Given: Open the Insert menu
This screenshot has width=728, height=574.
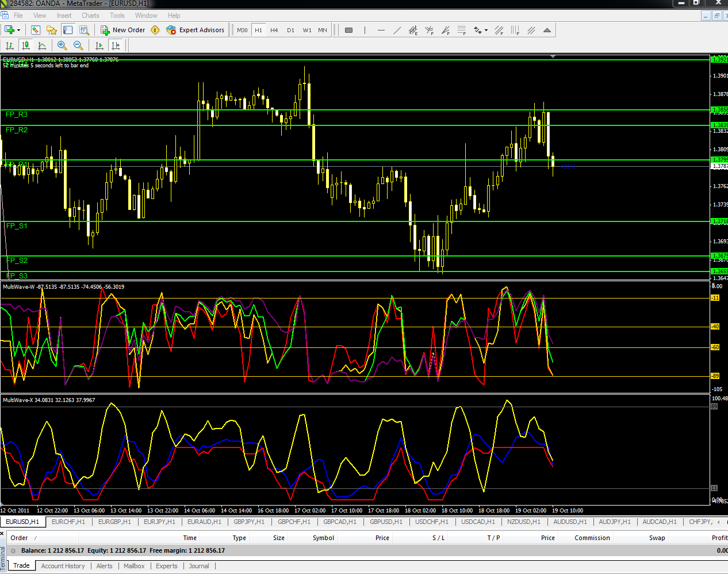Looking at the screenshot, I should pyautogui.click(x=64, y=16).
